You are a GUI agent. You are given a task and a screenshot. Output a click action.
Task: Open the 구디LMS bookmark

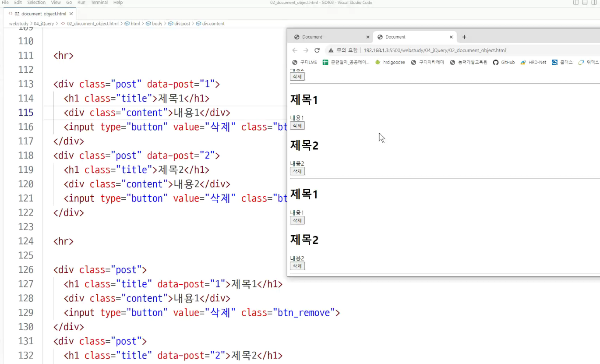pyautogui.click(x=304, y=62)
